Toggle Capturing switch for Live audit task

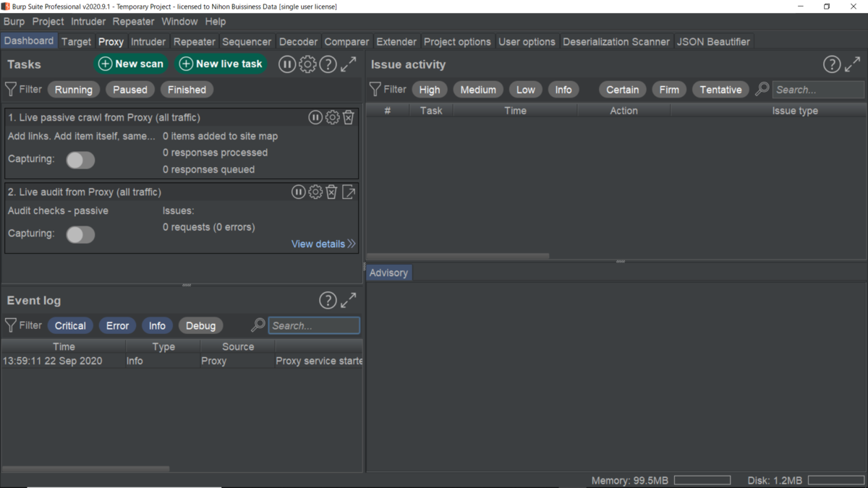coord(80,234)
